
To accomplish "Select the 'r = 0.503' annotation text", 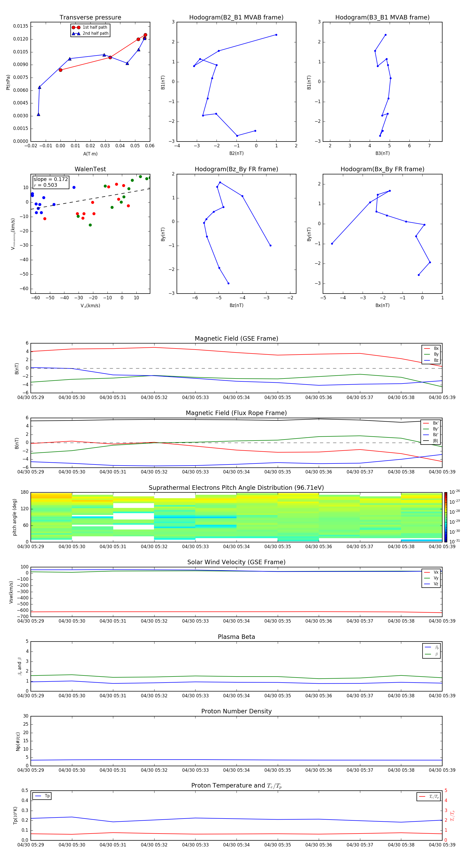I will (x=45, y=185).
